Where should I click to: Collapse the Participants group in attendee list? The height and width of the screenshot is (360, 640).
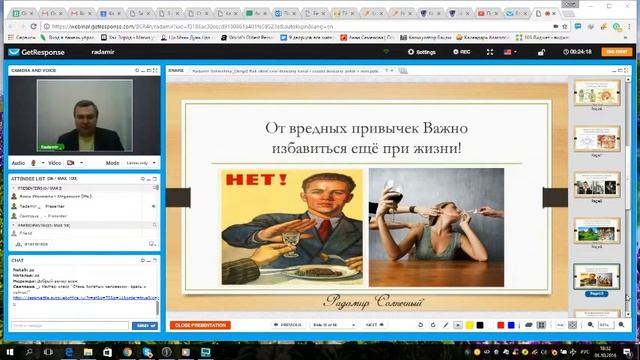point(13,225)
